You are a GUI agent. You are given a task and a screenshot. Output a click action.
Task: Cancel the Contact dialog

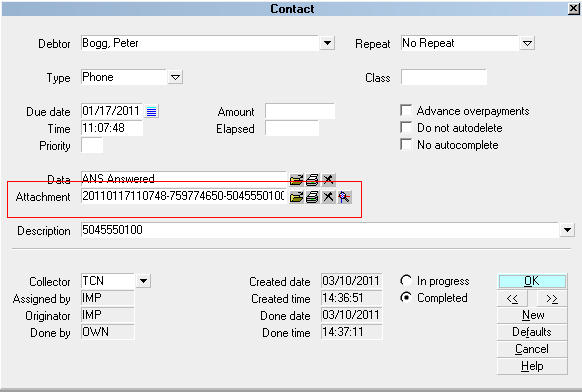coord(532,349)
